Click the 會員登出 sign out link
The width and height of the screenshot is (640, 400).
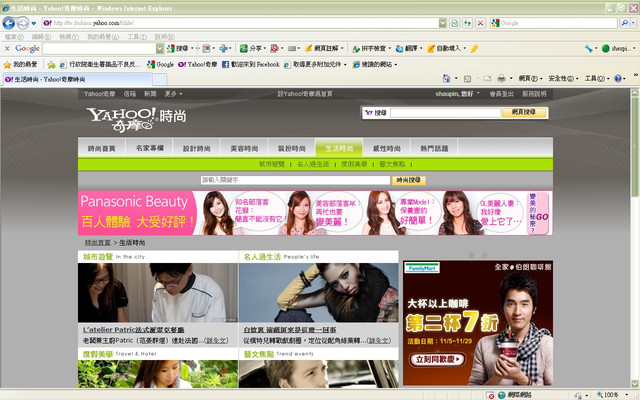[x=501, y=94]
